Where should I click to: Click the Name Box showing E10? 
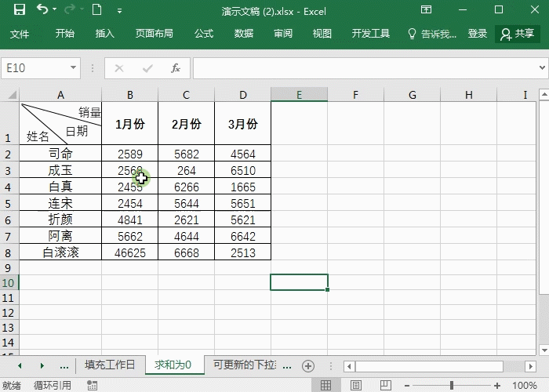coord(36,68)
